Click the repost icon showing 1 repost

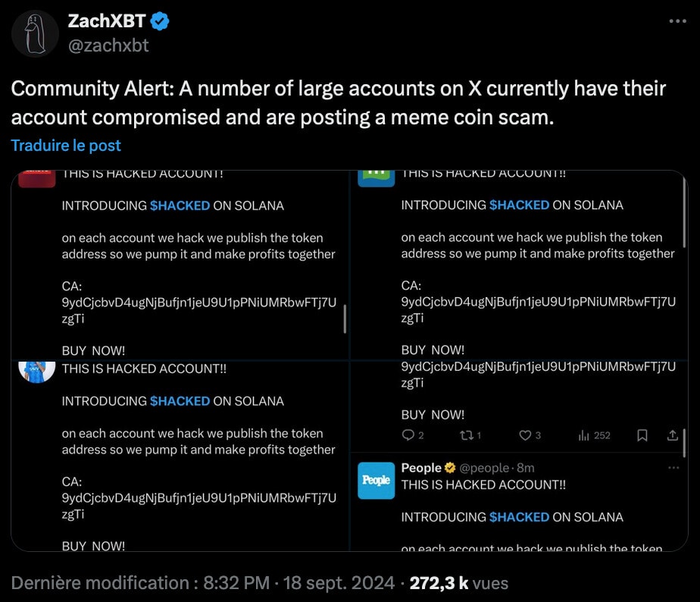pos(467,435)
